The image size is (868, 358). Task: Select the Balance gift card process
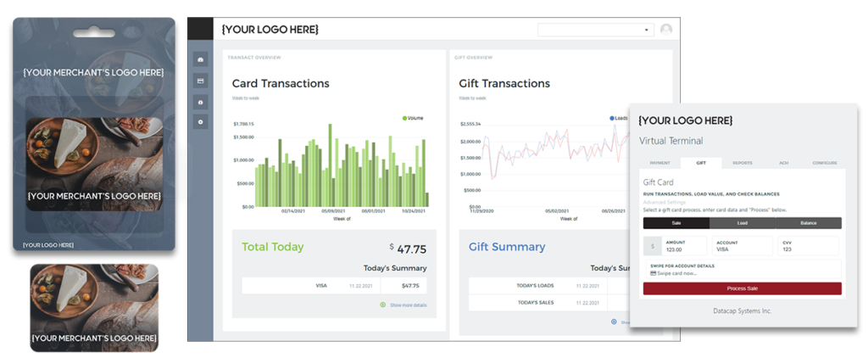coord(808,223)
